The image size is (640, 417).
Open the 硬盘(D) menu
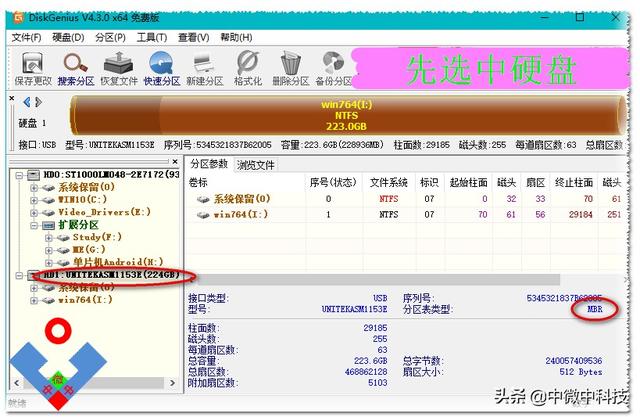tap(68, 38)
